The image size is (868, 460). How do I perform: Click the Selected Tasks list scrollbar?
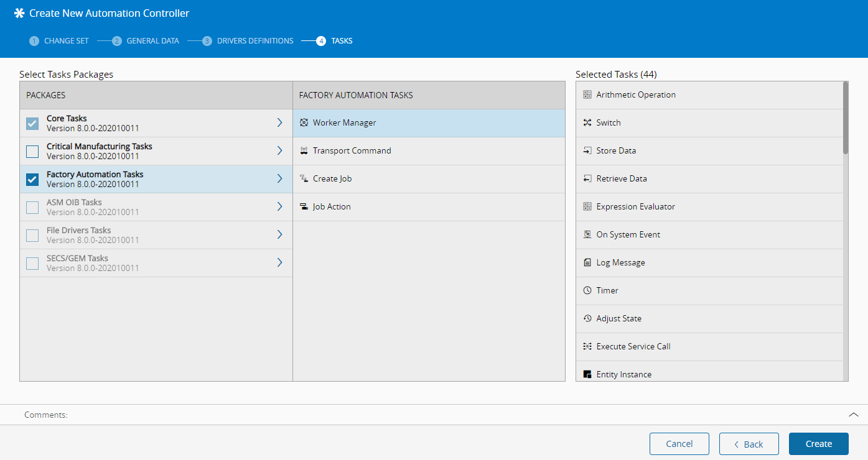click(x=845, y=118)
